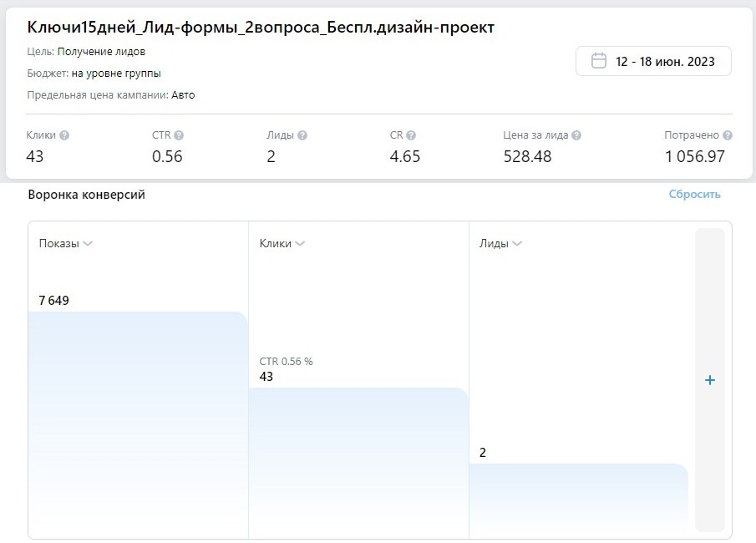756x543 pixels.
Task: Click the Сбросить link
Action: coord(694,195)
